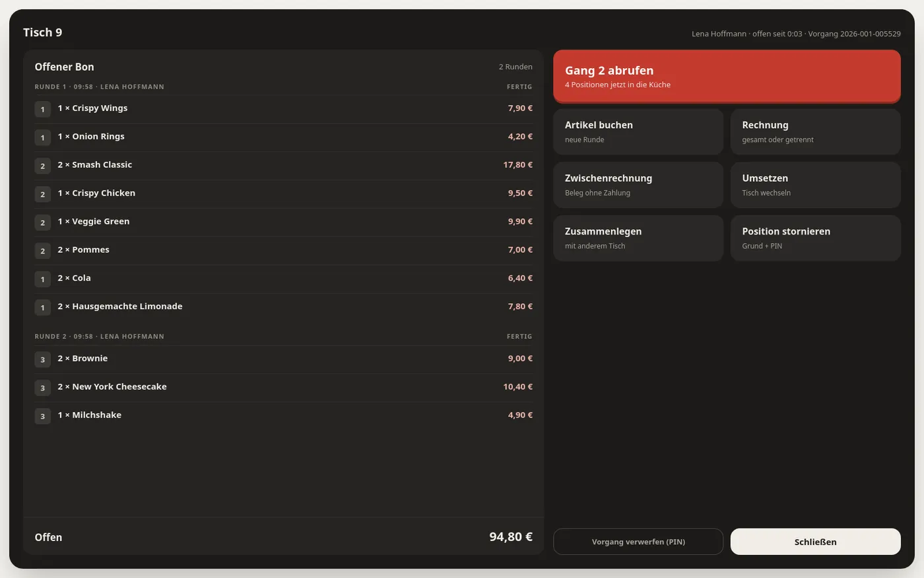Click Vorgang verwerfen (PIN)
Screen dimensions: 924x578
coord(638,542)
